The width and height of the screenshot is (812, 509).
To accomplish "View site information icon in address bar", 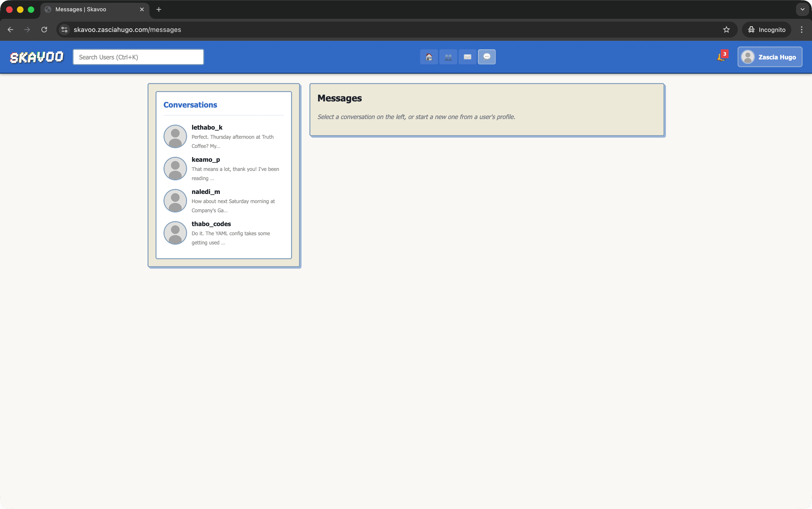I will click(x=65, y=30).
